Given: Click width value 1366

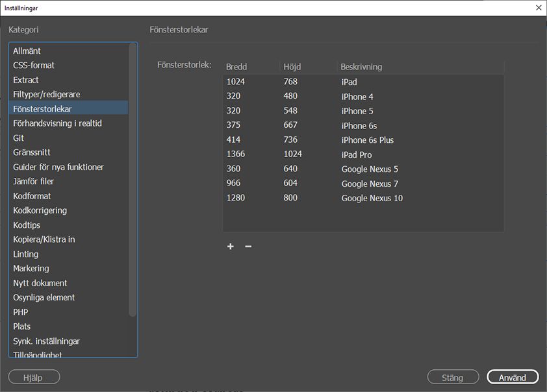Looking at the screenshot, I should click(235, 154).
